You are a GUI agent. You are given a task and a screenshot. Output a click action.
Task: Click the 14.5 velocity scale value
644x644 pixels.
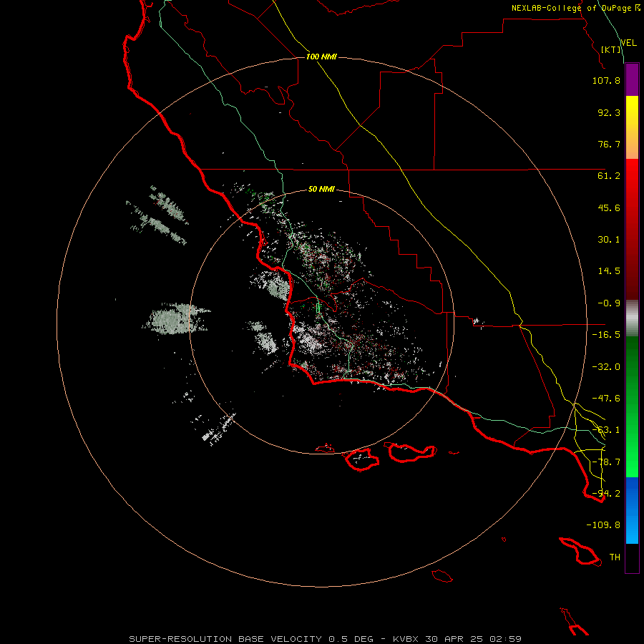click(x=609, y=271)
